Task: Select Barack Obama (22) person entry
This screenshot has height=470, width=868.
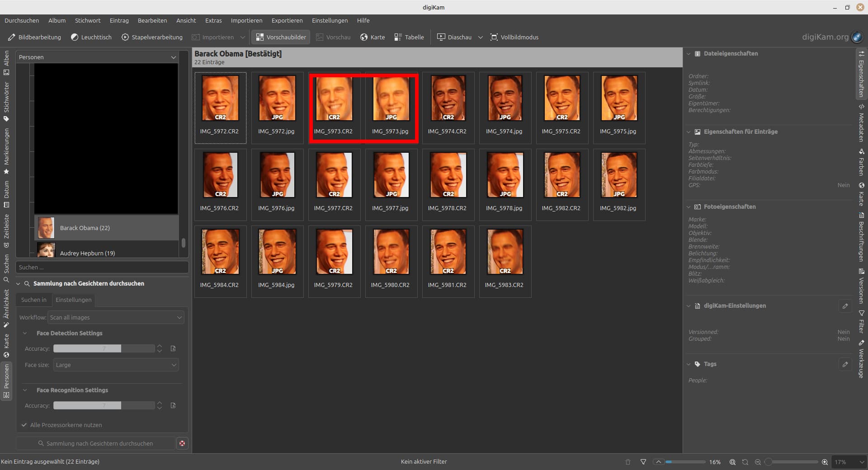Action: coord(107,228)
